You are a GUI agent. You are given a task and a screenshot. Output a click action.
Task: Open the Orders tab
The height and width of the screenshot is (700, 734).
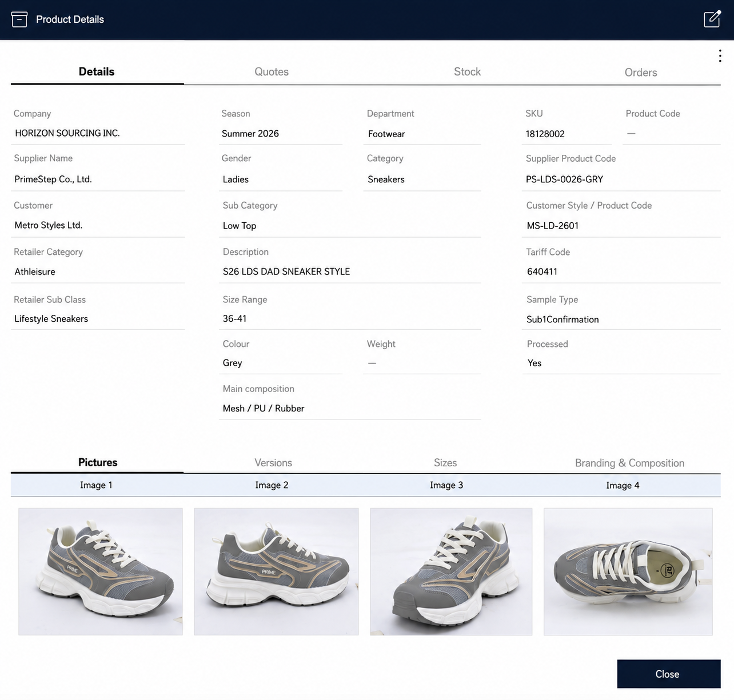[641, 72]
